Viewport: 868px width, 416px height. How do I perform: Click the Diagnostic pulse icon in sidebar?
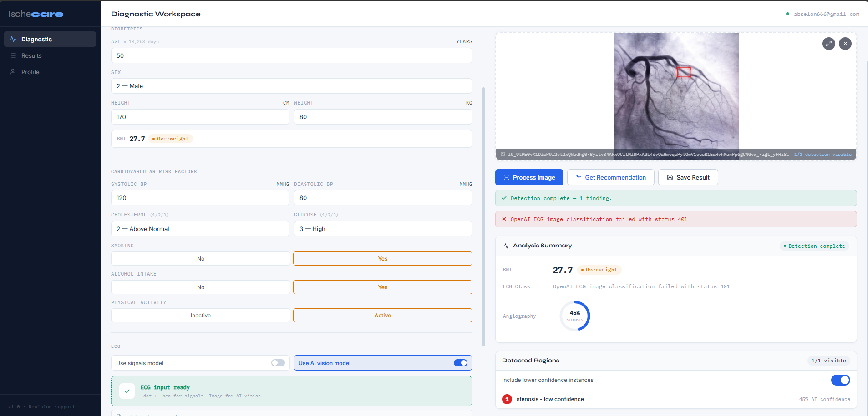[13, 39]
